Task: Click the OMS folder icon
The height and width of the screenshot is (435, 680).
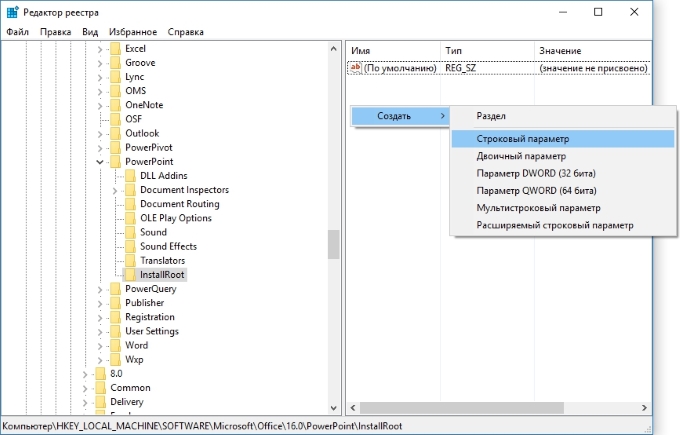Action: (x=115, y=91)
